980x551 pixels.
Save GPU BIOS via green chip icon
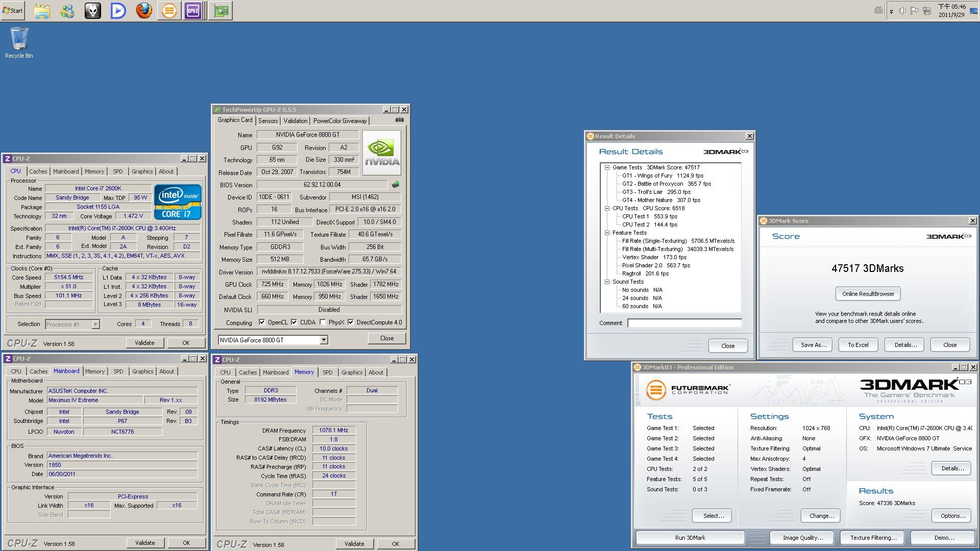click(x=395, y=185)
